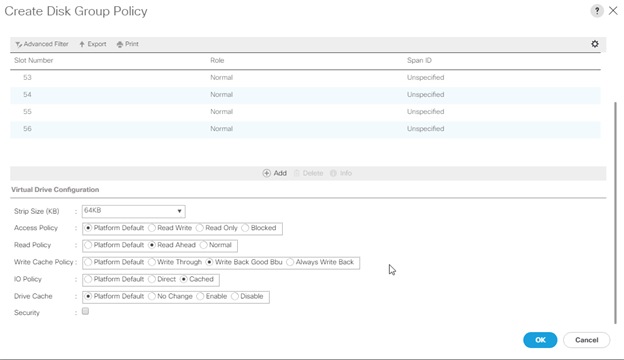624x360 pixels.
Task: Click Normal role in slot 54 row
Action: point(222,95)
